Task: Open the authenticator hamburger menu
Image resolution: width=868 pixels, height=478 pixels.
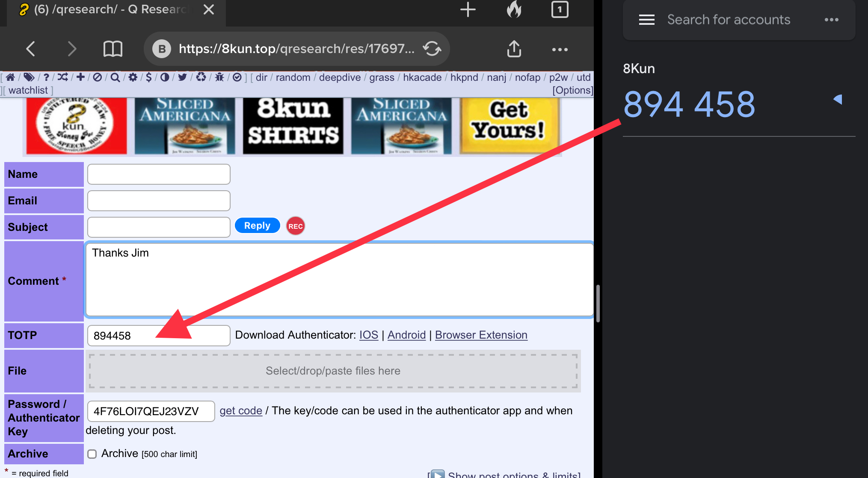Action: pos(647,20)
